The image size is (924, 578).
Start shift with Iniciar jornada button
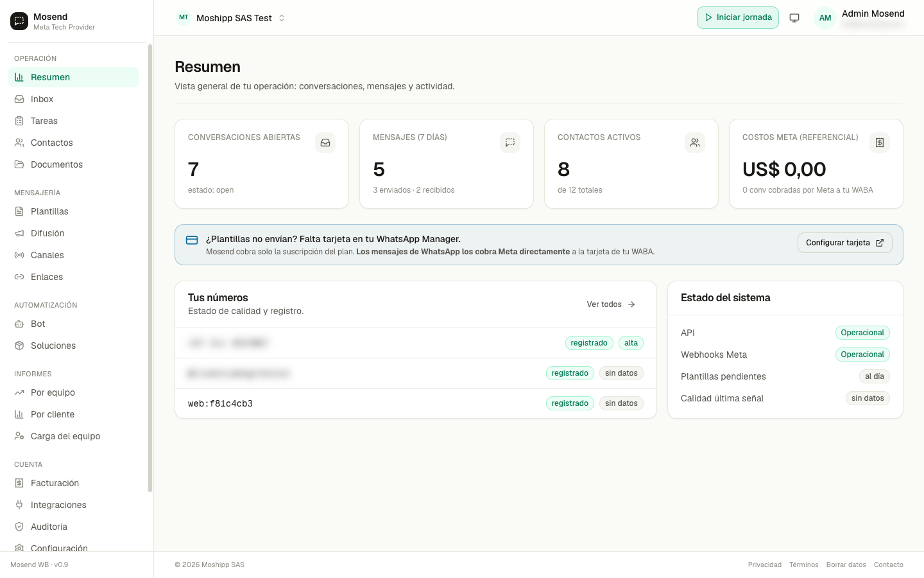click(x=738, y=18)
